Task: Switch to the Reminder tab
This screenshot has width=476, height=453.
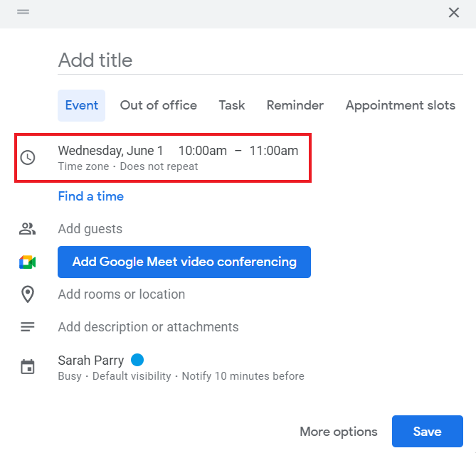Action: [x=295, y=105]
